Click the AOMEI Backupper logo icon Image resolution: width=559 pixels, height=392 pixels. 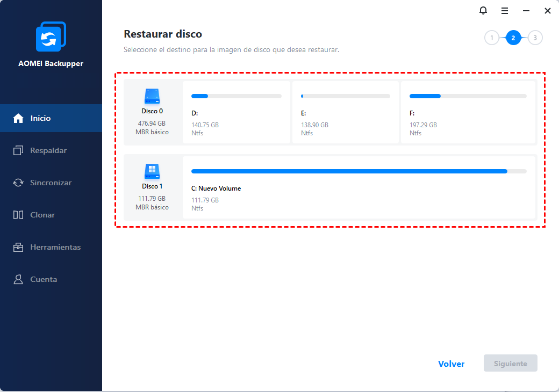pyautogui.click(x=51, y=37)
